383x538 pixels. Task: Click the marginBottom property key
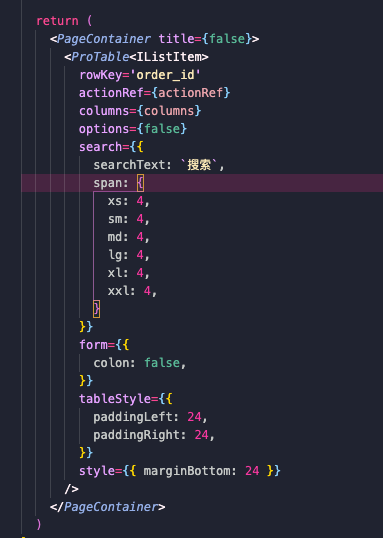pyautogui.click(x=187, y=470)
